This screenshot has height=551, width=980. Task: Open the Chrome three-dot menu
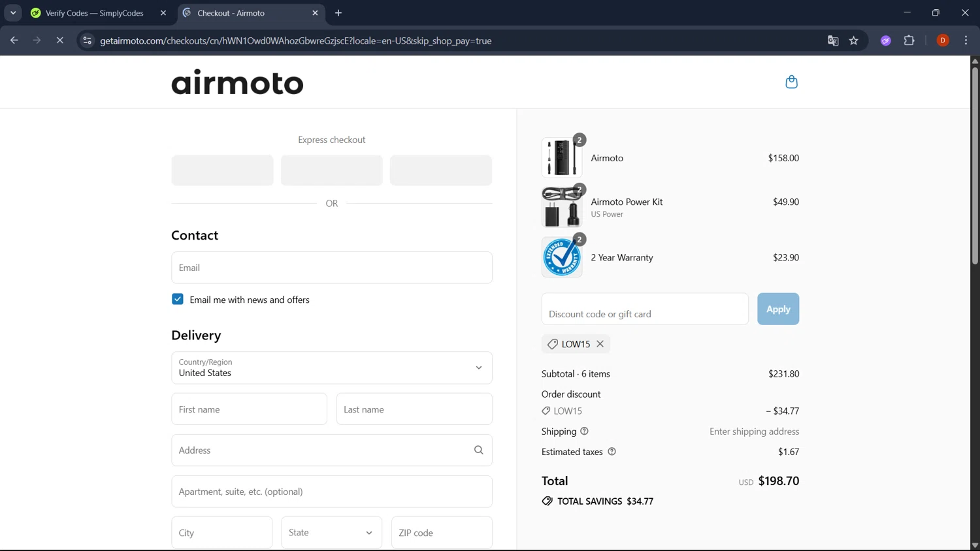(x=966, y=40)
